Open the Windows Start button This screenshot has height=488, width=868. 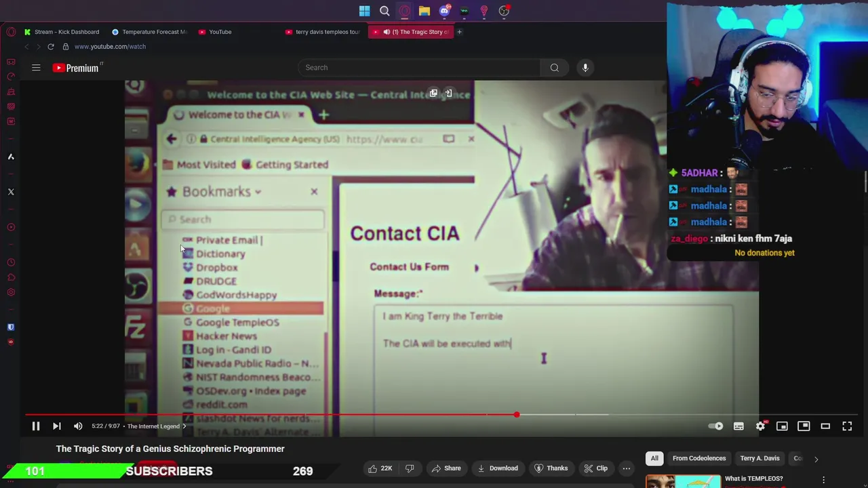click(x=365, y=11)
